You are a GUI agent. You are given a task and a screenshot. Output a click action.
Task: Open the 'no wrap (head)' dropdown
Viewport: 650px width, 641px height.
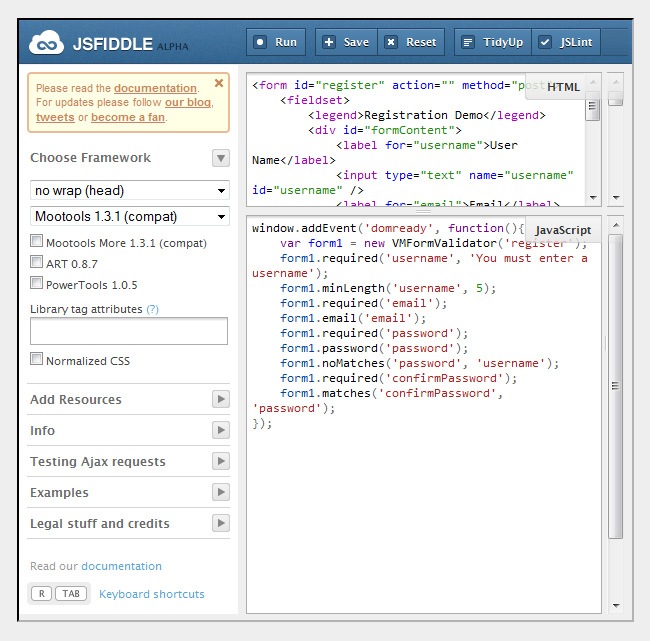130,190
